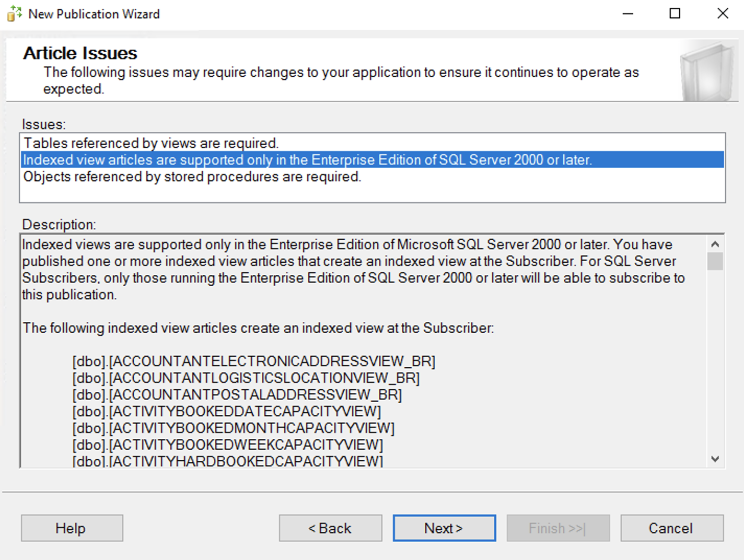The width and height of the screenshot is (744, 560).
Task: Click ACTIVITYBOOKEDMONTHCAPACITYVIEW line in description
Action: (x=234, y=428)
